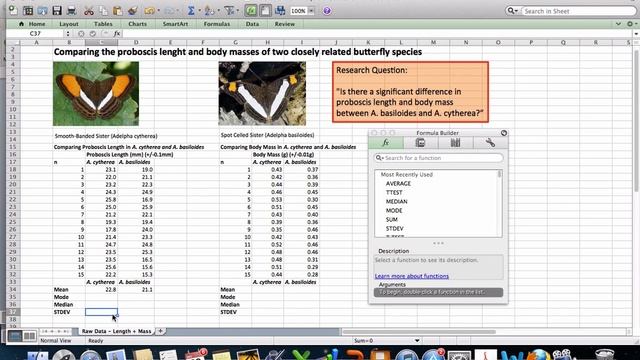Viewport: 640px width, 360px height.
Task: Open the Sum=0 status bar dropdown
Action: pyautogui.click(x=417, y=340)
